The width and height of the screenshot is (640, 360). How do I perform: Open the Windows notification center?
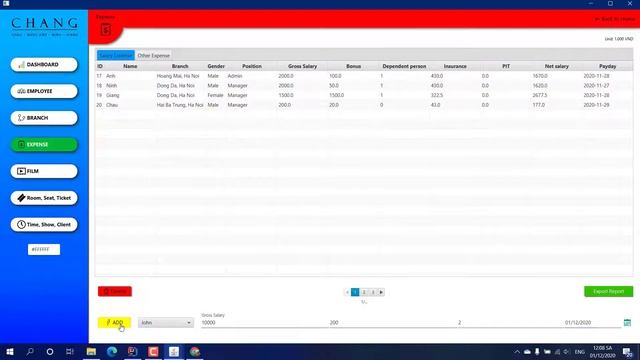(627, 352)
